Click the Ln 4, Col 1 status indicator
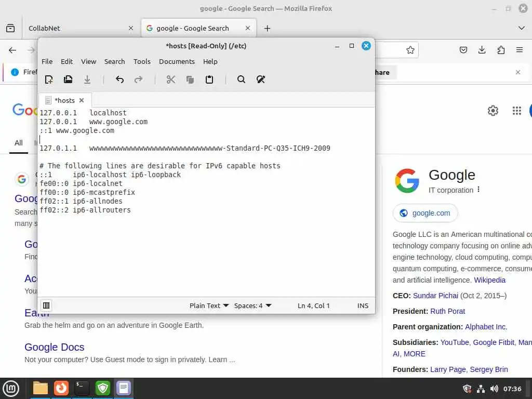This screenshot has width=532, height=399. pyautogui.click(x=313, y=305)
